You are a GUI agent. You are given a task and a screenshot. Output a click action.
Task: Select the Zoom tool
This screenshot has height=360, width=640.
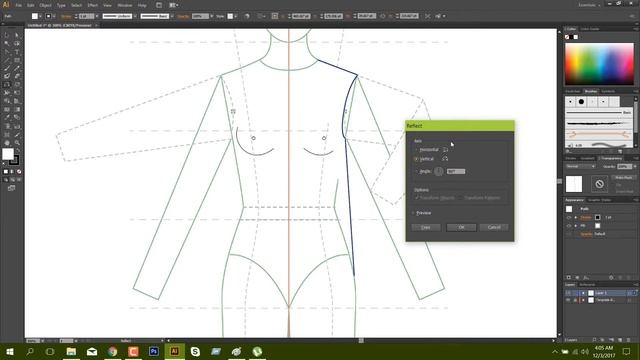(x=17, y=143)
